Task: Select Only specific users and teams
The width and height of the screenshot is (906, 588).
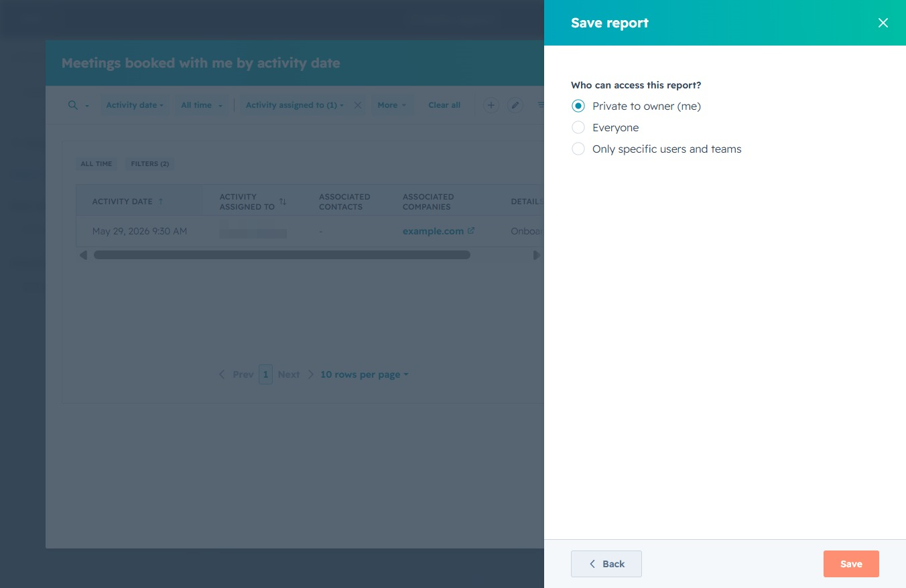Action: (x=578, y=149)
